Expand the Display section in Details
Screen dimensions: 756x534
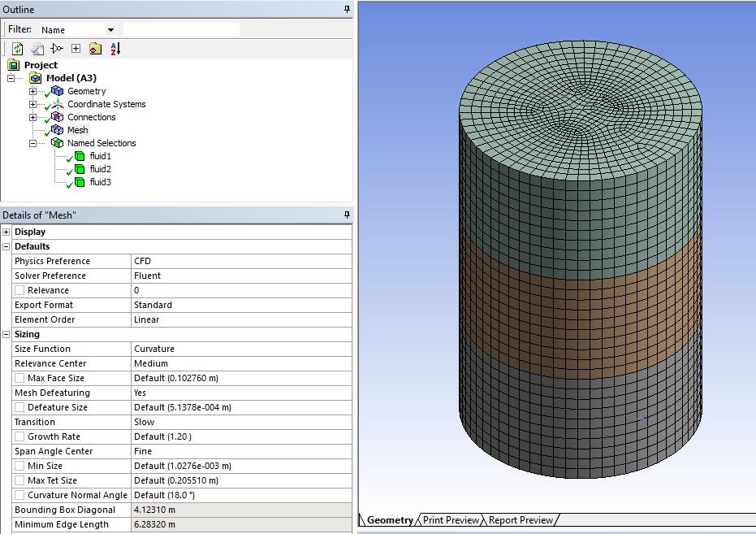click(x=6, y=231)
